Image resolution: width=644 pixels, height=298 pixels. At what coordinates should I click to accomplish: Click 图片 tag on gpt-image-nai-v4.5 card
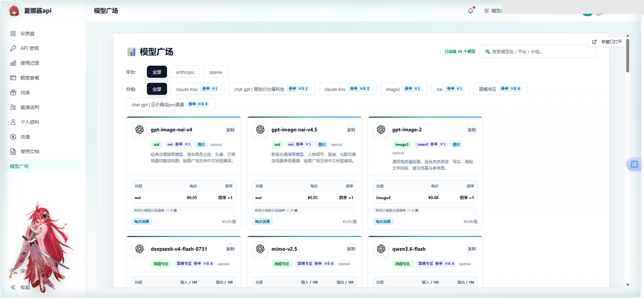click(x=322, y=144)
